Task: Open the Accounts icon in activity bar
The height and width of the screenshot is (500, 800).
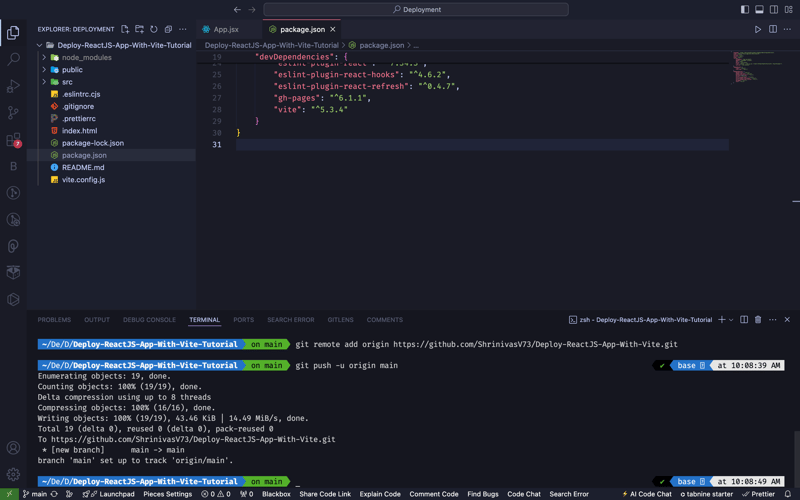Action: pyautogui.click(x=13, y=447)
